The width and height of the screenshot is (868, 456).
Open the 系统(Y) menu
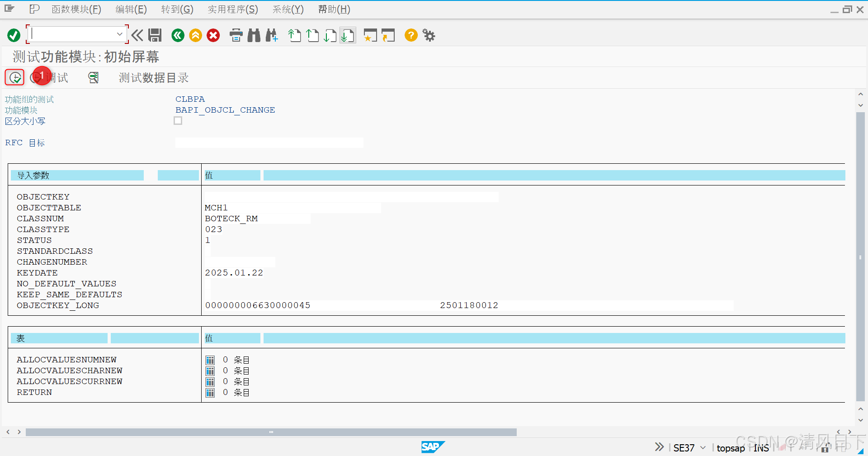tap(288, 9)
